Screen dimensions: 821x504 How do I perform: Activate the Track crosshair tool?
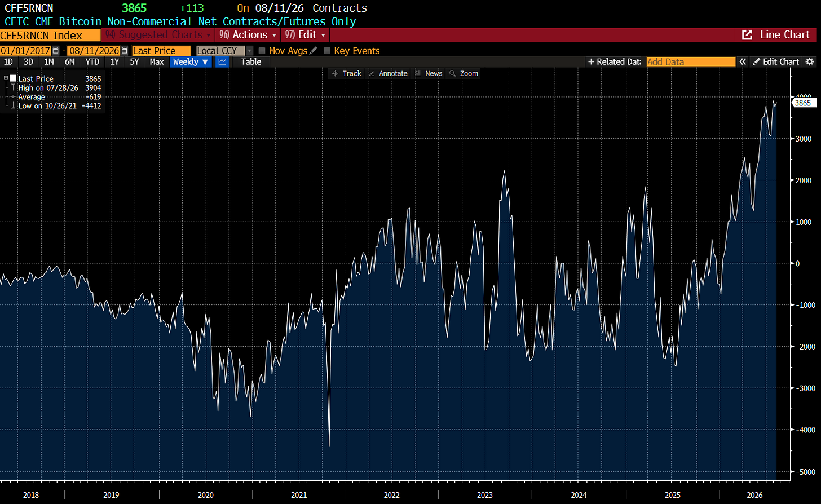click(x=347, y=73)
